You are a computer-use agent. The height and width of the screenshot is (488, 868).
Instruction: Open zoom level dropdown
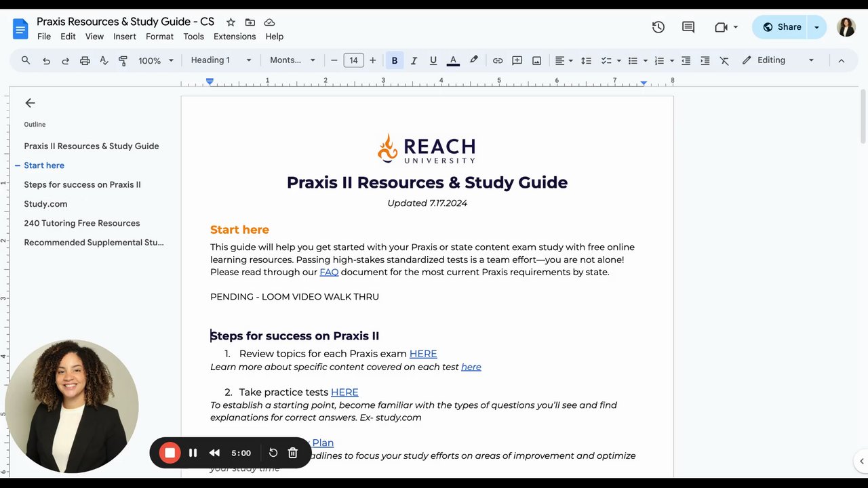coord(156,60)
